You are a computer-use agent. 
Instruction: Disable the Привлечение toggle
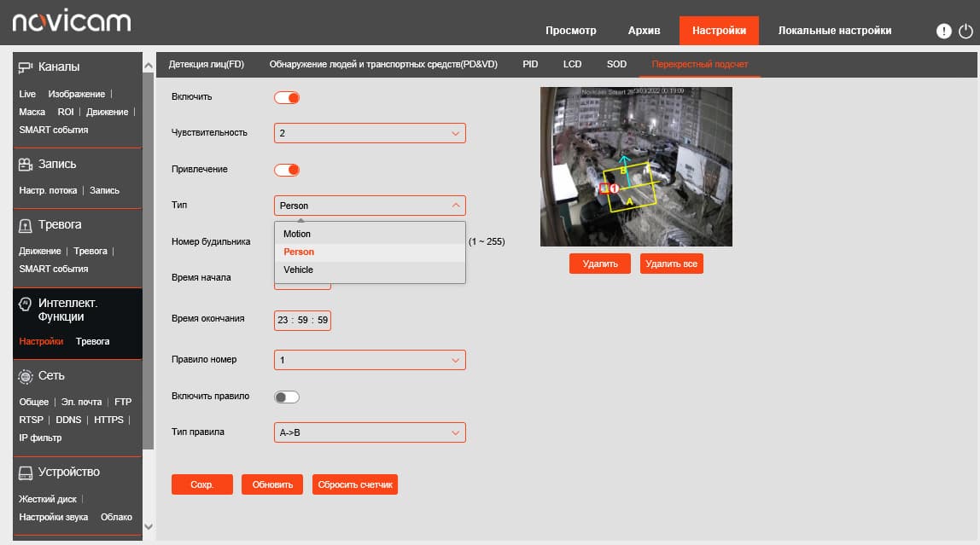(287, 170)
